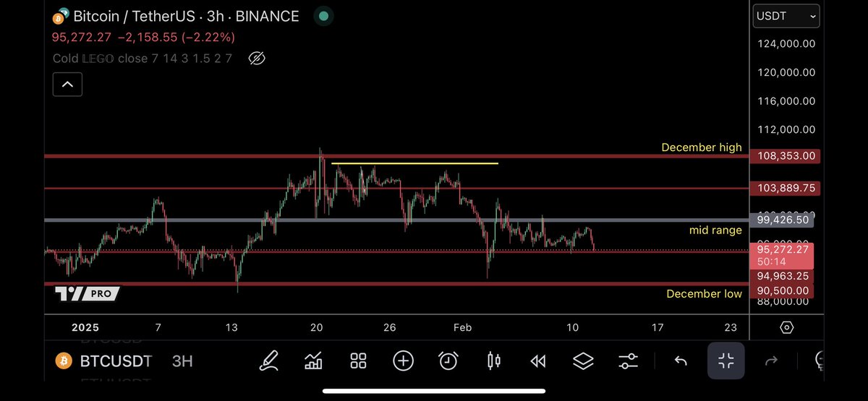The width and height of the screenshot is (868, 401).
Task: Tap the 20 date on time axis
Action: click(316, 327)
